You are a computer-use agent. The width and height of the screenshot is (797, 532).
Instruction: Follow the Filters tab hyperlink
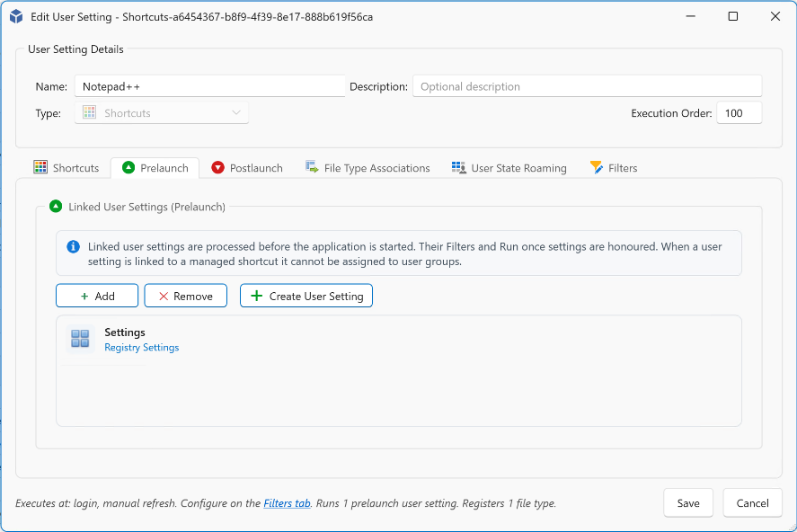[x=287, y=503]
